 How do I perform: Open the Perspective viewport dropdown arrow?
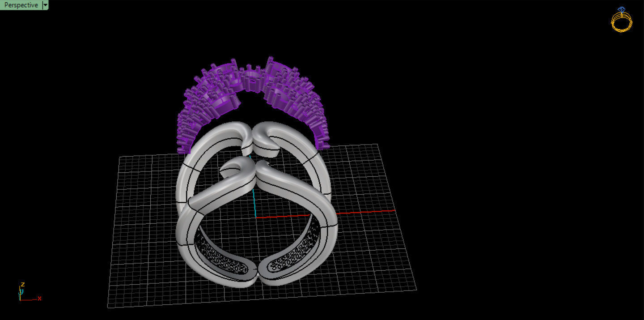click(x=45, y=5)
